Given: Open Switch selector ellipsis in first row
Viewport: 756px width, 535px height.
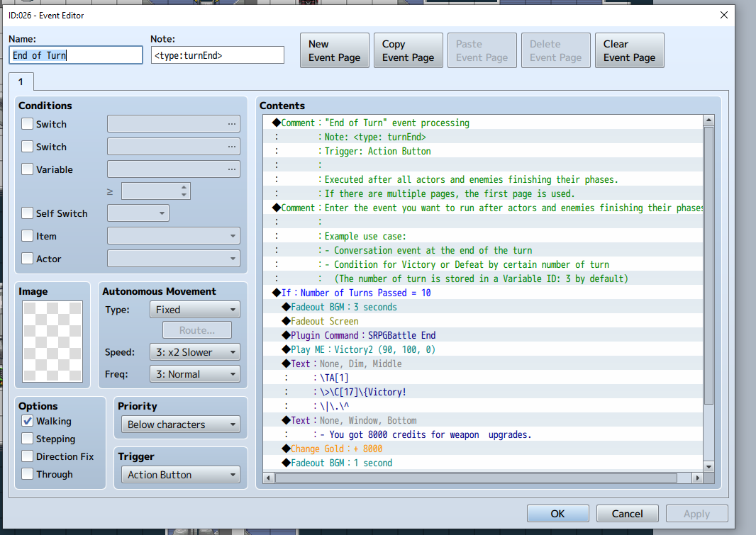Looking at the screenshot, I should 232,124.
